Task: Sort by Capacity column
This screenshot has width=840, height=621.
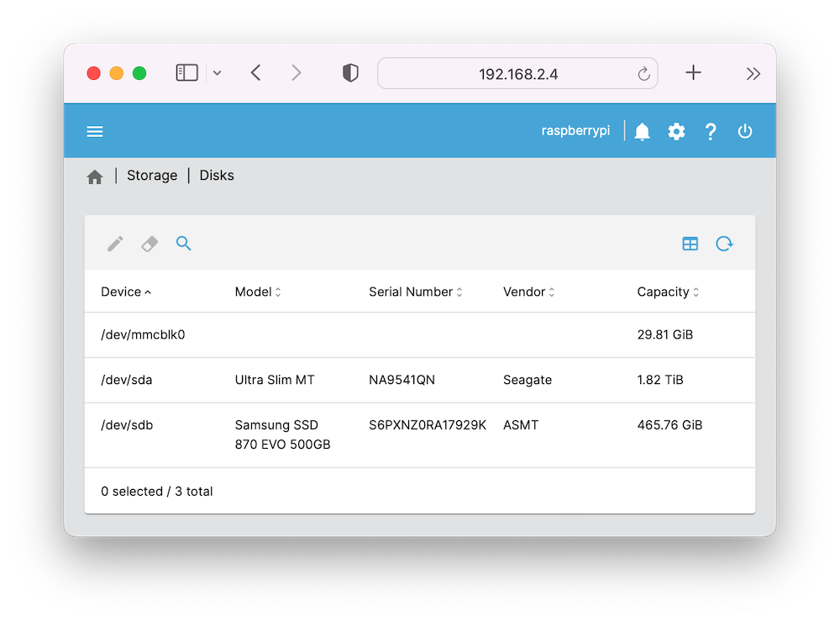Action: point(668,292)
